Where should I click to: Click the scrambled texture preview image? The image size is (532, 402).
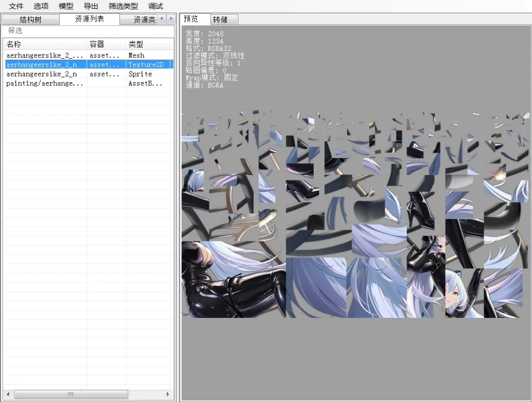click(x=355, y=213)
